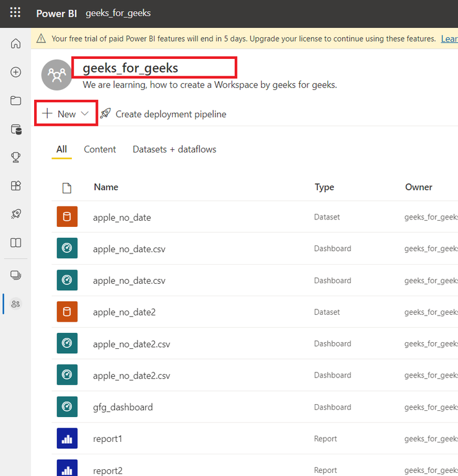Screen dimensions: 458x476
Task: Open Browse folder icon in sidebar
Action: [x=15, y=101]
